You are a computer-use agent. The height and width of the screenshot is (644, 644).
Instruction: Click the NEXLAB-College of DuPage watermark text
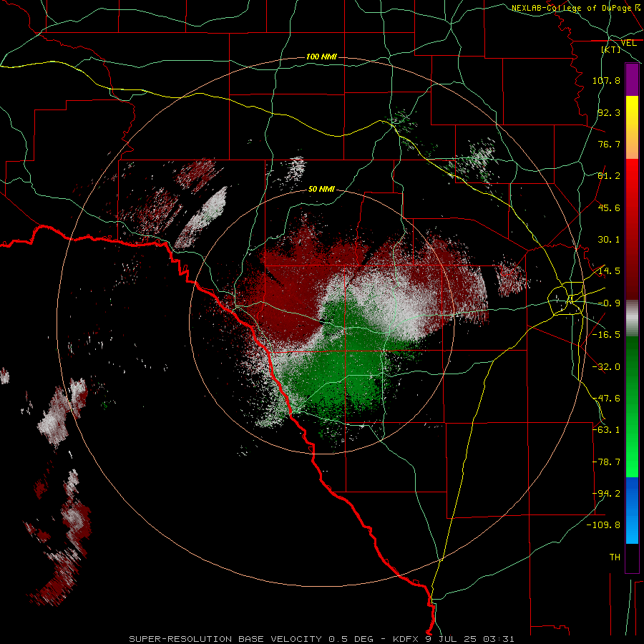pos(577,8)
